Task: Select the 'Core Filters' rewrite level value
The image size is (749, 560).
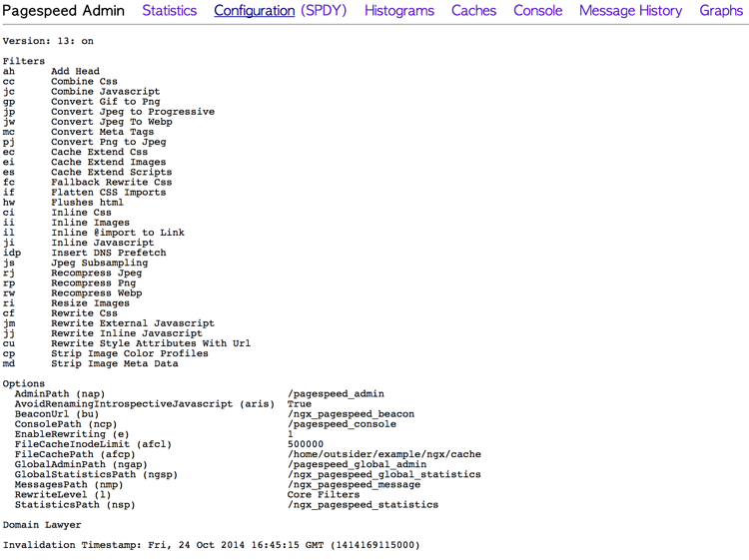Action: [324, 494]
